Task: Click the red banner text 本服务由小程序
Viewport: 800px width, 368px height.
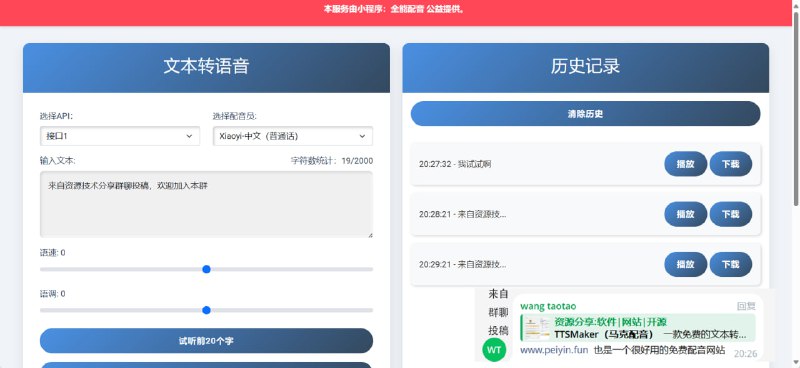Action: pos(395,9)
